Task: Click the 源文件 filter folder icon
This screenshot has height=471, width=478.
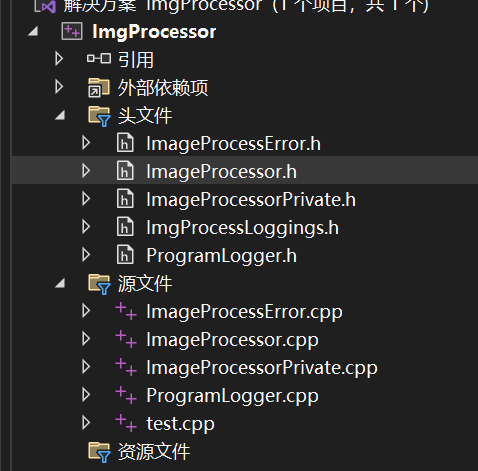Action: (x=99, y=284)
